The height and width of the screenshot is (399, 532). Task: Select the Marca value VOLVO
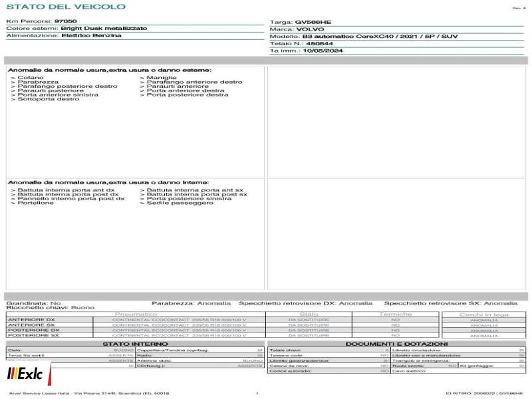pos(310,29)
